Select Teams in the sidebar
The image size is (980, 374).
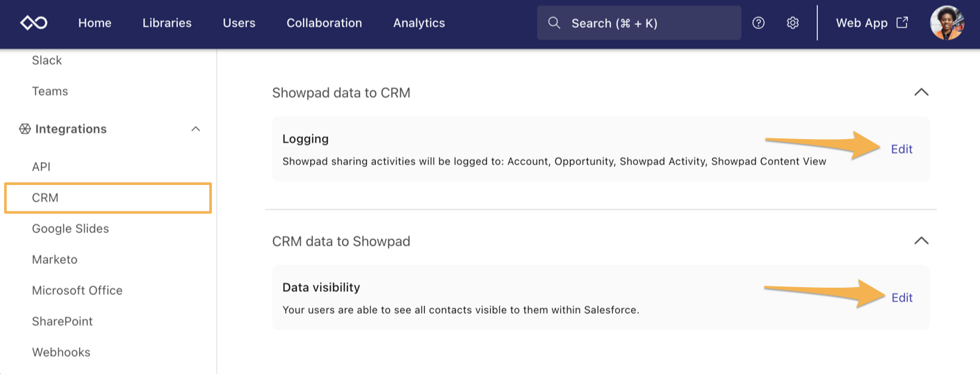(x=50, y=91)
